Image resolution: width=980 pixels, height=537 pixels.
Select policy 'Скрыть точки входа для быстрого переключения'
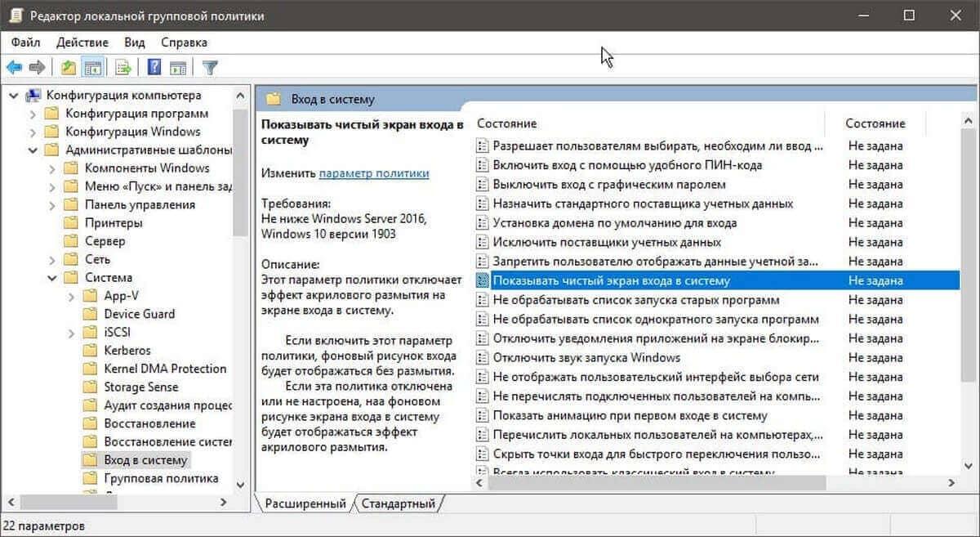coord(657,454)
